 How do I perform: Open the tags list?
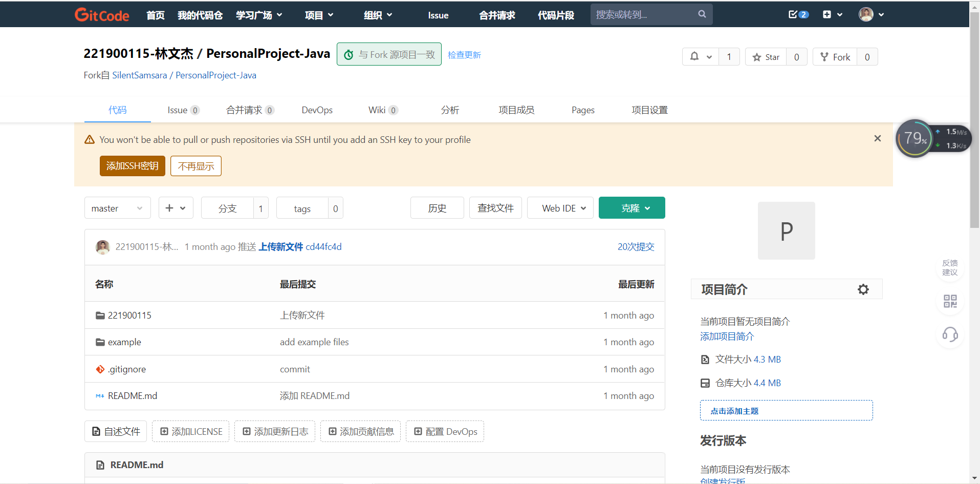click(x=302, y=208)
